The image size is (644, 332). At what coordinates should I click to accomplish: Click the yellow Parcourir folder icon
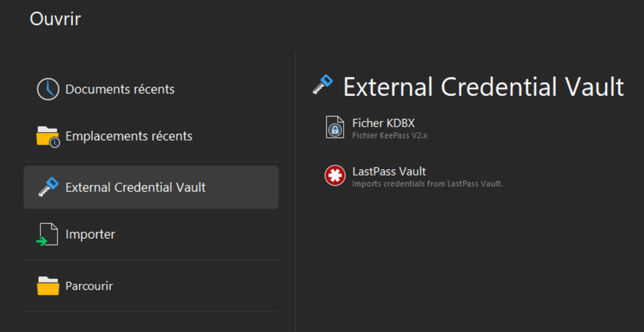click(48, 286)
